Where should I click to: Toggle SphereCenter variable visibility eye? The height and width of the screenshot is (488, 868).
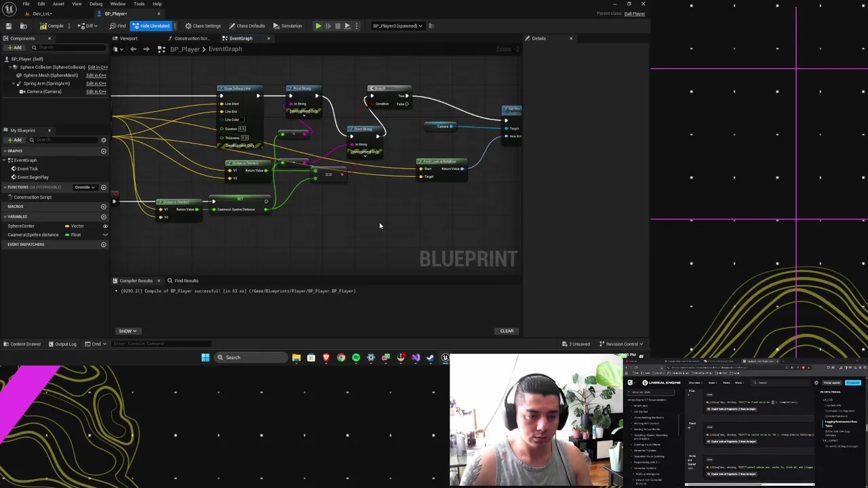click(105, 226)
